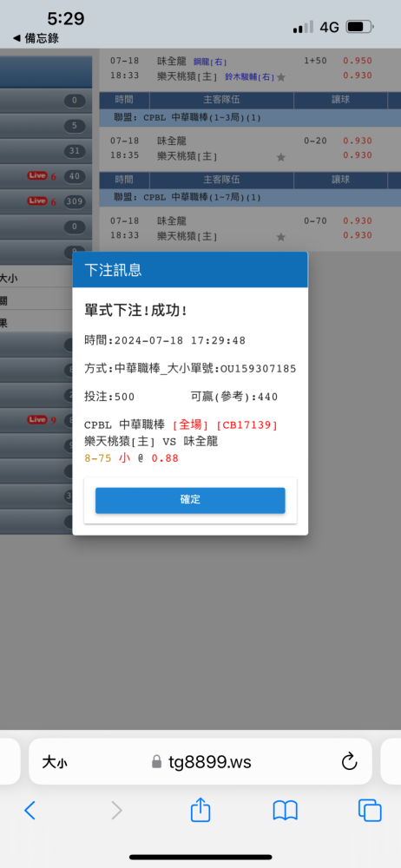401x868 pixels.
Task: Select sidebar item with count 40
Action: (x=45, y=176)
